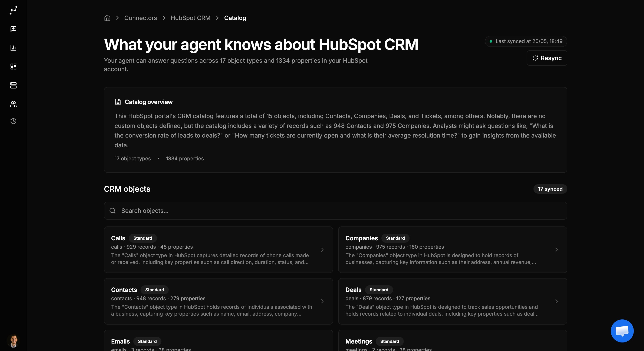Image resolution: width=644 pixels, height=351 pixels.
Task: Click the Catalog overview heading
Action: point(148,102)
